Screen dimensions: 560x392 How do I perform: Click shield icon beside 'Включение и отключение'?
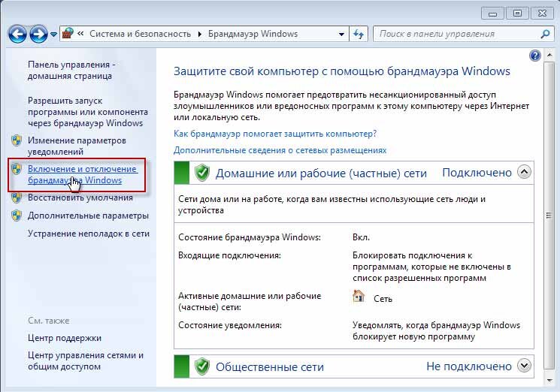[17, 169]
